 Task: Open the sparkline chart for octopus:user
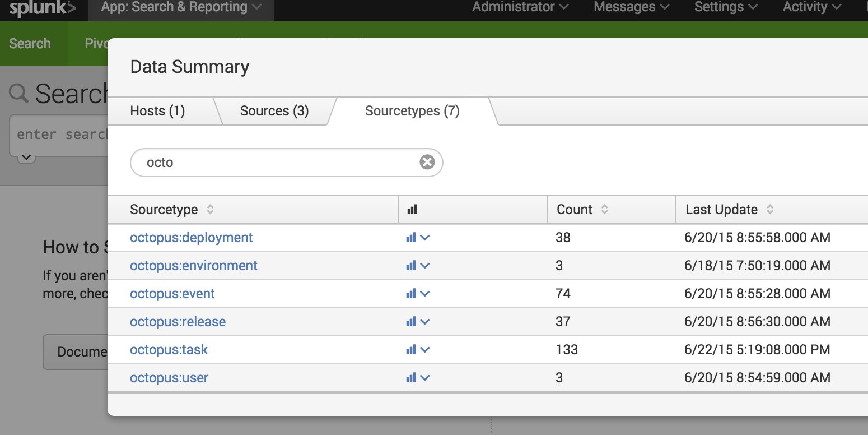pyautogui.click(x=412, y=377)
